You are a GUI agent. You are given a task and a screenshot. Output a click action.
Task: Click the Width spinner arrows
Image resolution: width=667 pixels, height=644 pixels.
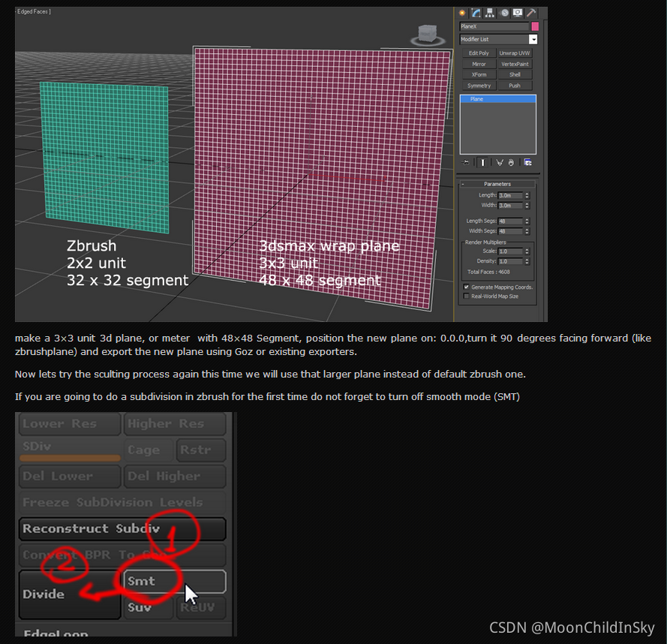[x=527, y=206]
